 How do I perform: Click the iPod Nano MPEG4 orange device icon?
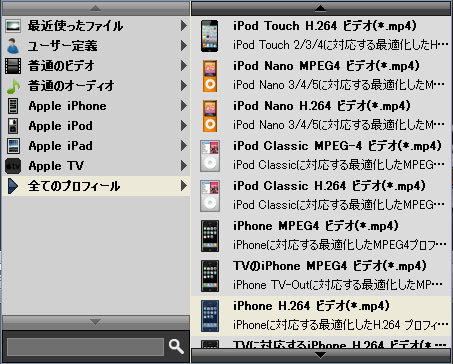[210, 76]
